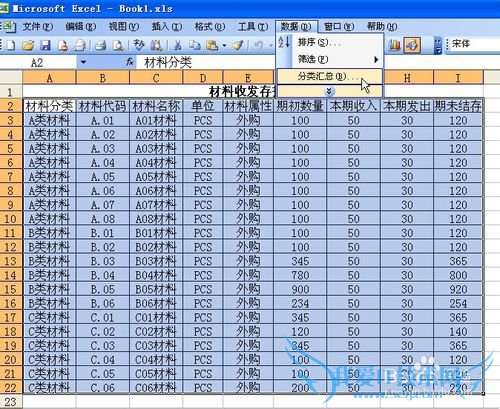Screen dimensions: 500x409
Task: Expand the full Data menu chevron
Action: coord(329,91)
